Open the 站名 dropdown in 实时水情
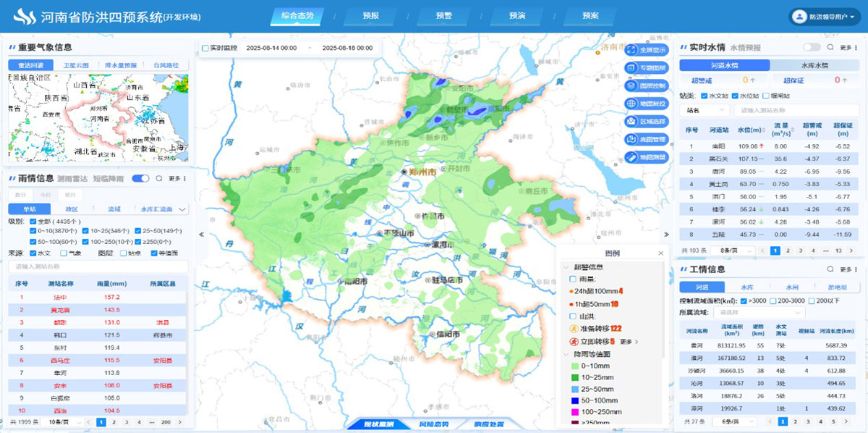Viewport: 868px width, 433px height. coord(704,111)
